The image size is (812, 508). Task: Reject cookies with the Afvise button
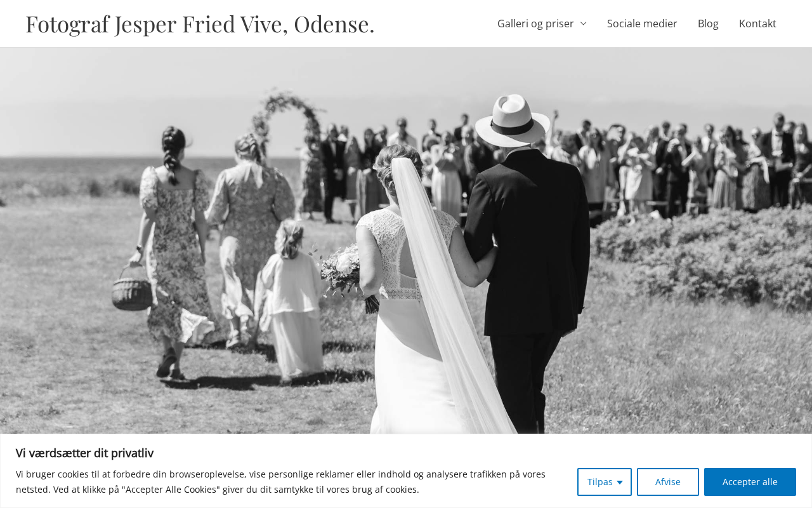[668, 482]
